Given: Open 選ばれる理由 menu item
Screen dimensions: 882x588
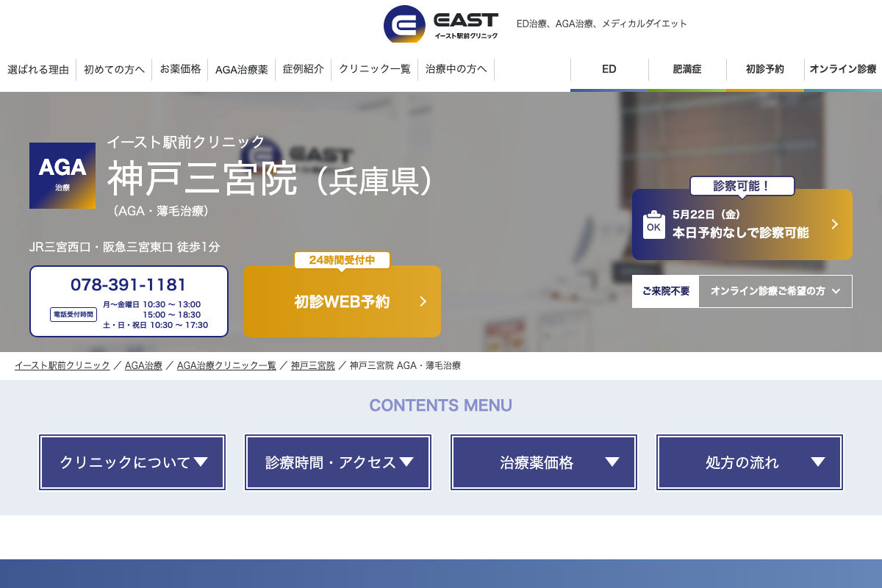Looking at the screenshot, I should (38, 70).
